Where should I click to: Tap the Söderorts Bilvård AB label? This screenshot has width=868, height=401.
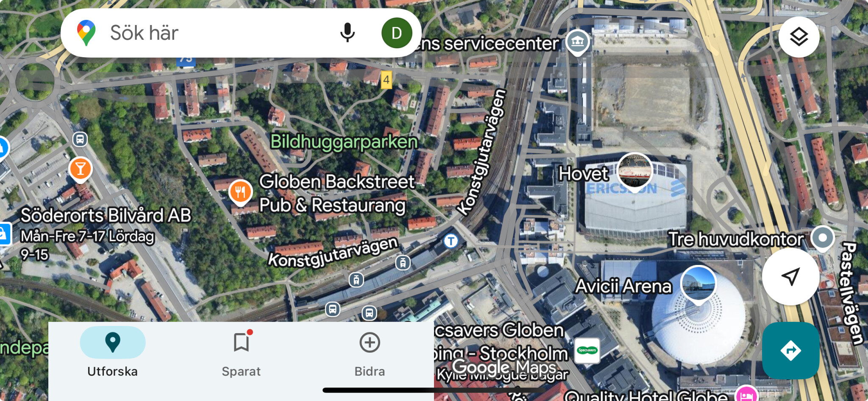(106, 215)
